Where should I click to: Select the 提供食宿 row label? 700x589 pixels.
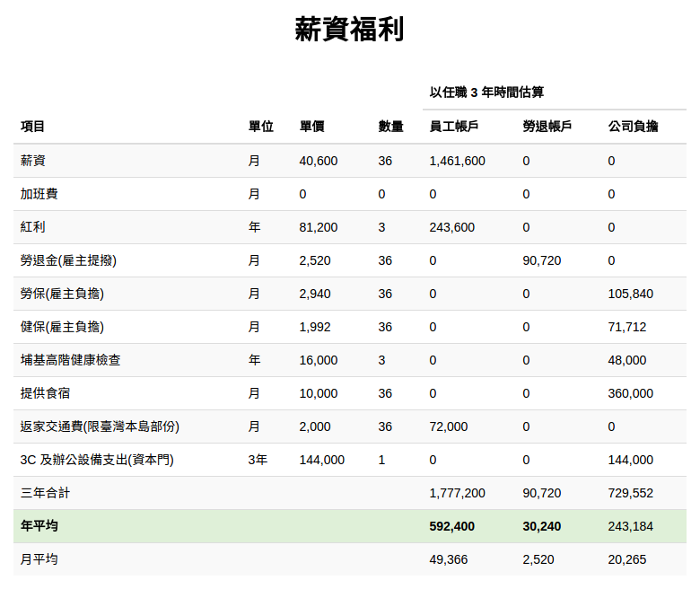tap(45, 393)
